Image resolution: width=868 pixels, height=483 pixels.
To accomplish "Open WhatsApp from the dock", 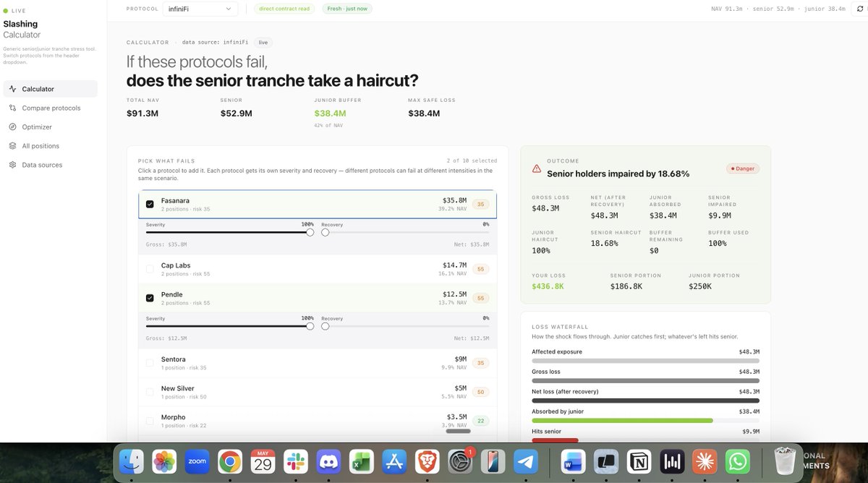I will pos(737,462).
